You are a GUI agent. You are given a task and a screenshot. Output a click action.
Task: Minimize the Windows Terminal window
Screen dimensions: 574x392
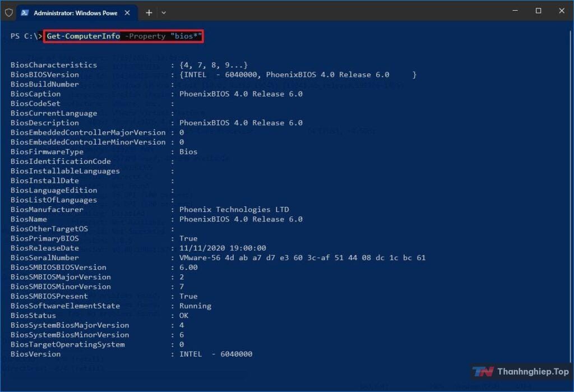coord(515,11)
